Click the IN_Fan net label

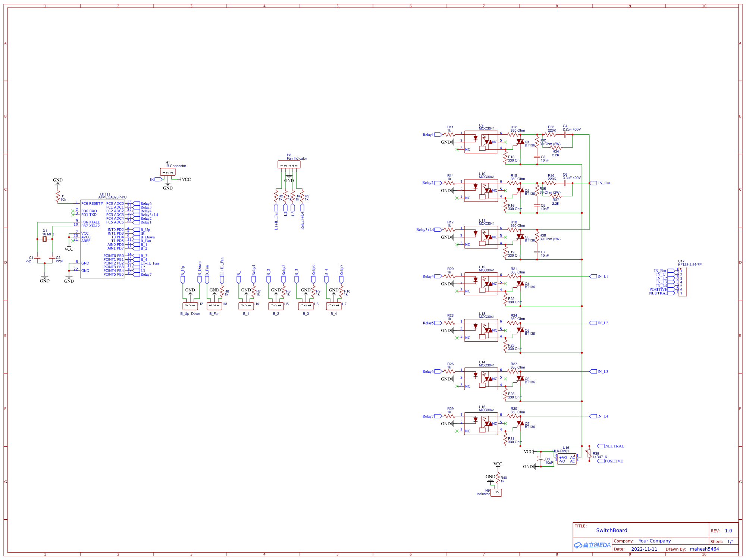(604, 183)
